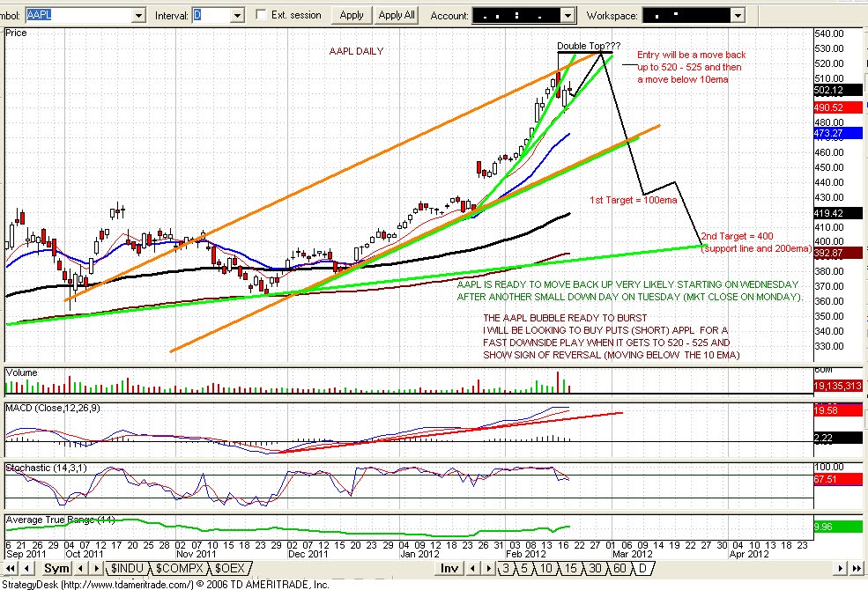The image size is (868, 590).
Task: Click the StrategyDesk status bar text
Action: [x=166, y=585]
